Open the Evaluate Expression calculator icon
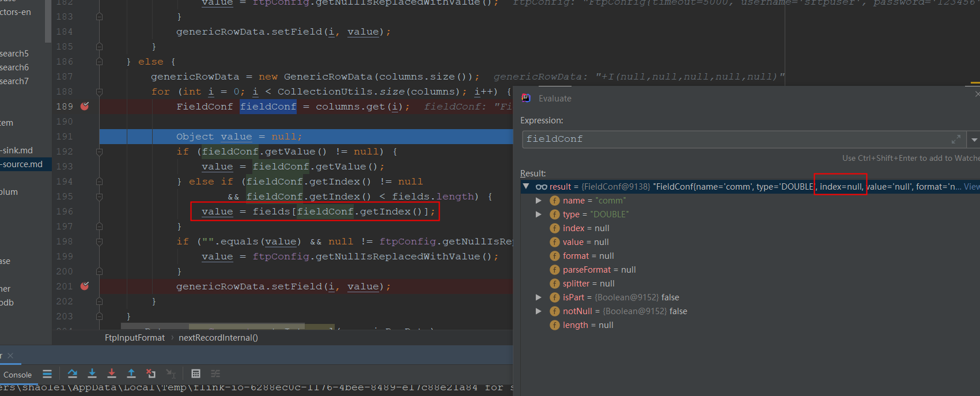This screenshot has height=396, width=980. click(x=196, y=374)
